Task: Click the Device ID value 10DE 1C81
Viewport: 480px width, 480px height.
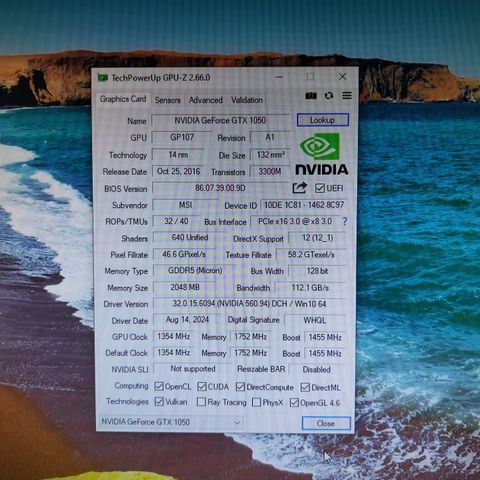Action: click(304, 205)
